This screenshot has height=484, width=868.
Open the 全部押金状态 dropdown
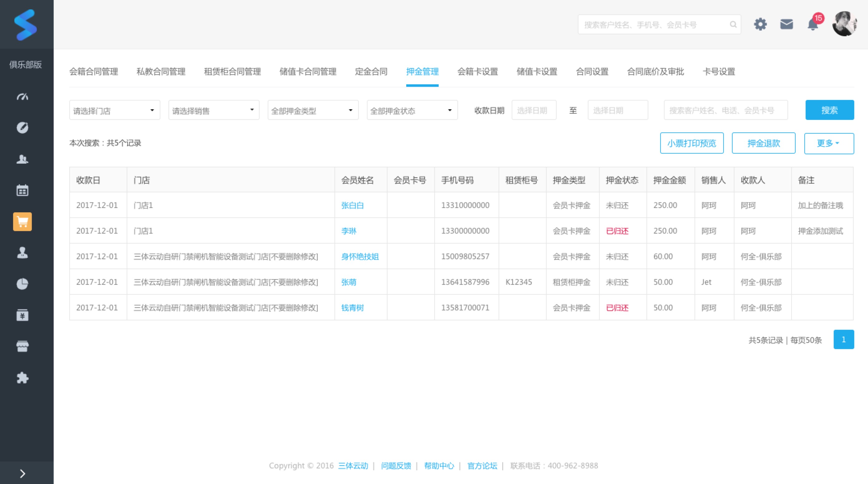point(412,110)
